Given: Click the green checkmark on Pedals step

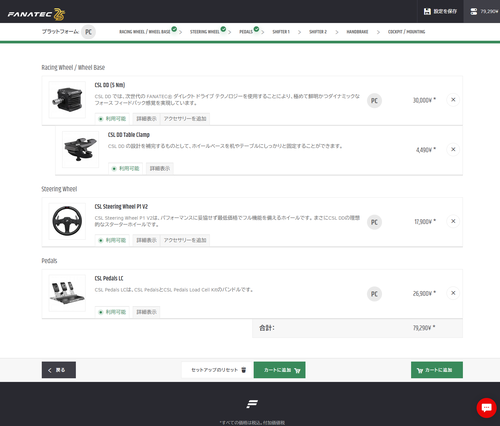Looking at the screenshot, I should 256,29.
